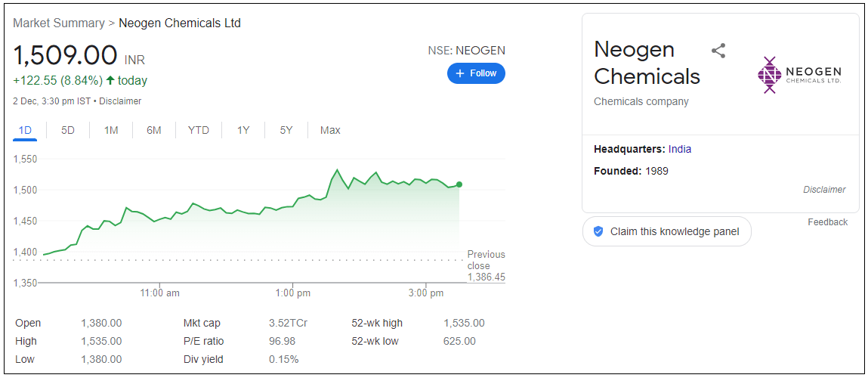Switch to the Max chart range
The height and width of the screenshot is (381, 868).
(x=330, y=131)
